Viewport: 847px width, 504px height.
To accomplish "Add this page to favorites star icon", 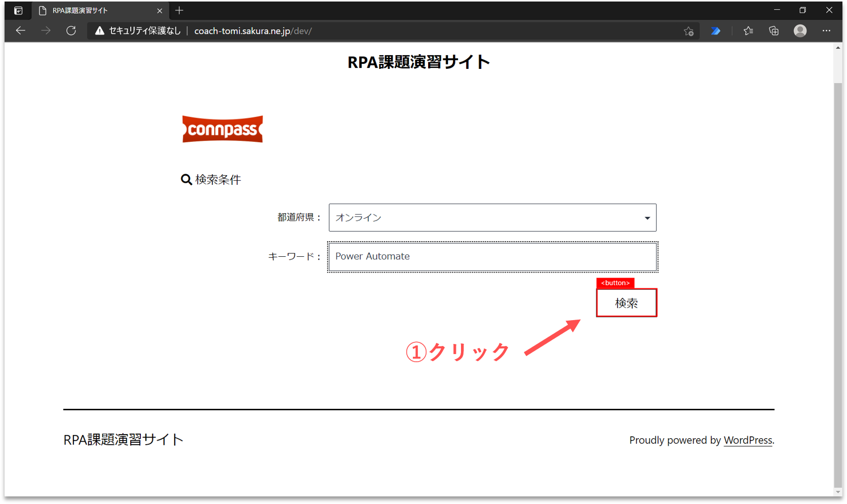I will 688,31.
